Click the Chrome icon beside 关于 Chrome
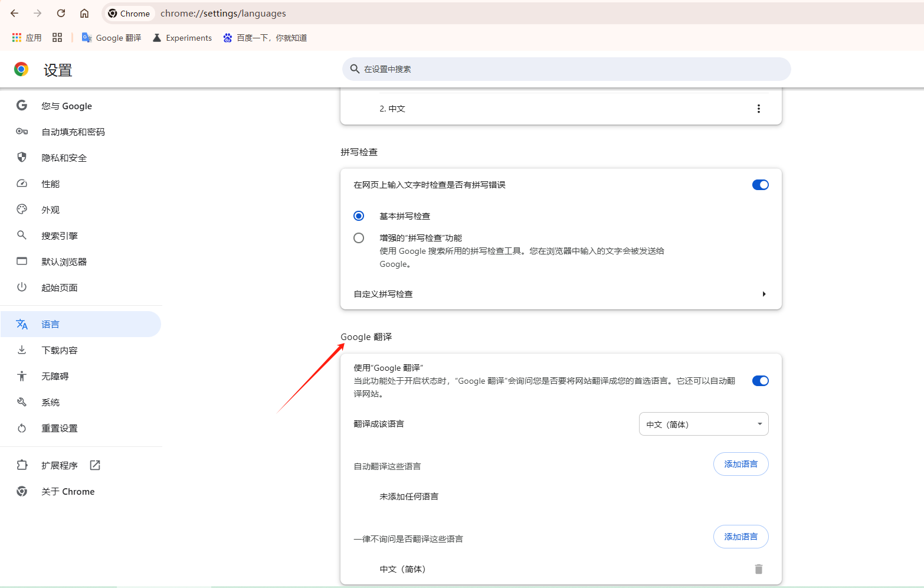 click(x=22, y=491)
